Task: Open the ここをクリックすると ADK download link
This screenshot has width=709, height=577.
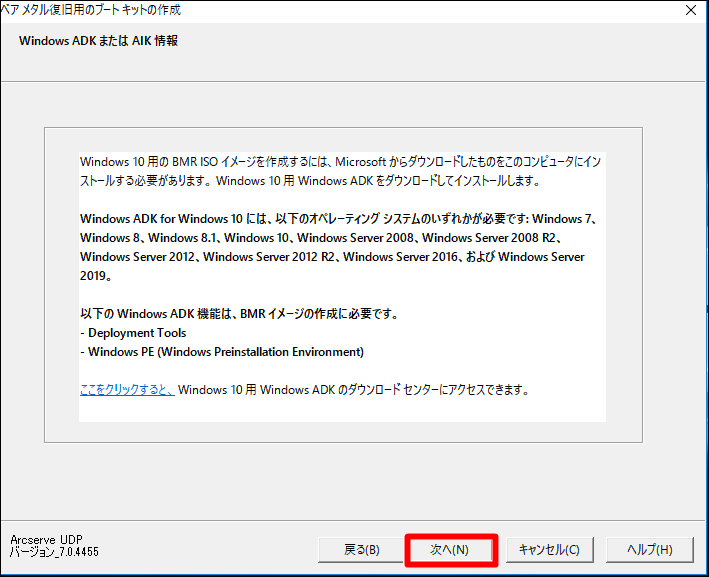Action: pyautogui.click(x=127, y=389)
